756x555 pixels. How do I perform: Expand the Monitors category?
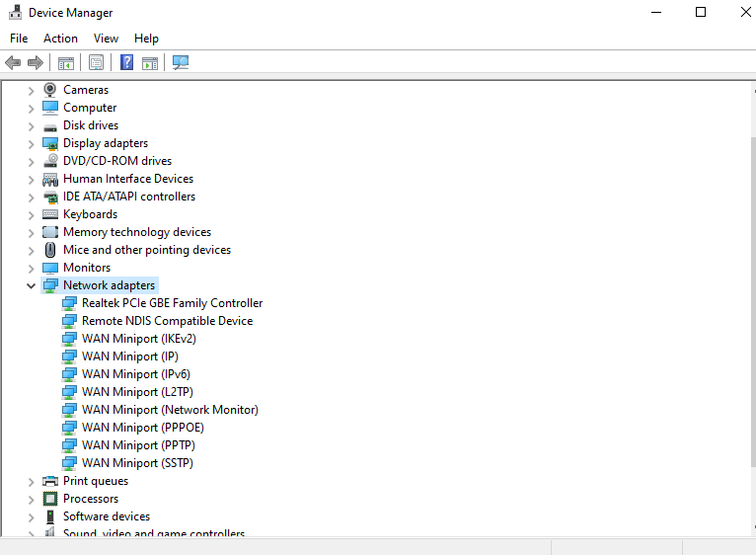[31, 268]
